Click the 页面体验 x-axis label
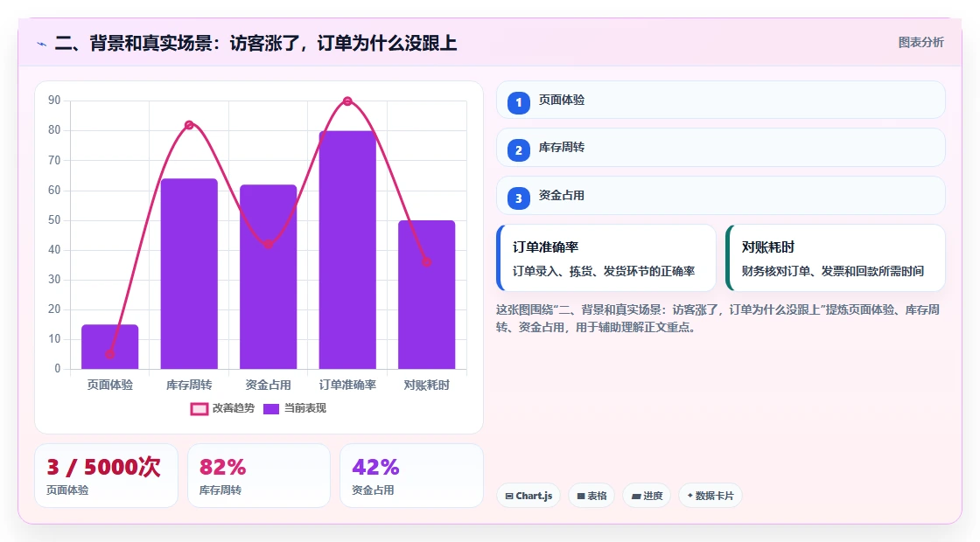 110,386
